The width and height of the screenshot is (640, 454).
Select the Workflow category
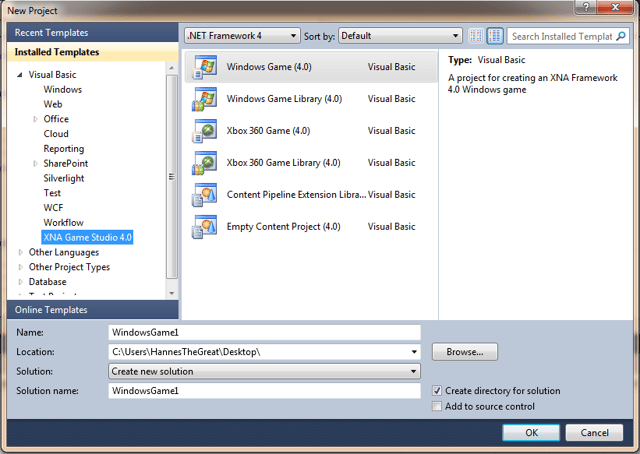click(63, 223)
